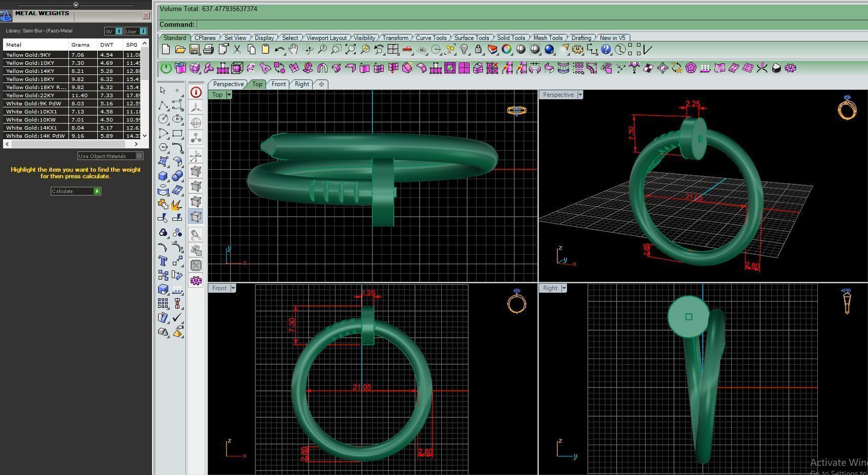Image resolution: width=868 pixels, height=475 pixels.
Task: Click the color wheel icon
Action: click(x=506, y=50)
